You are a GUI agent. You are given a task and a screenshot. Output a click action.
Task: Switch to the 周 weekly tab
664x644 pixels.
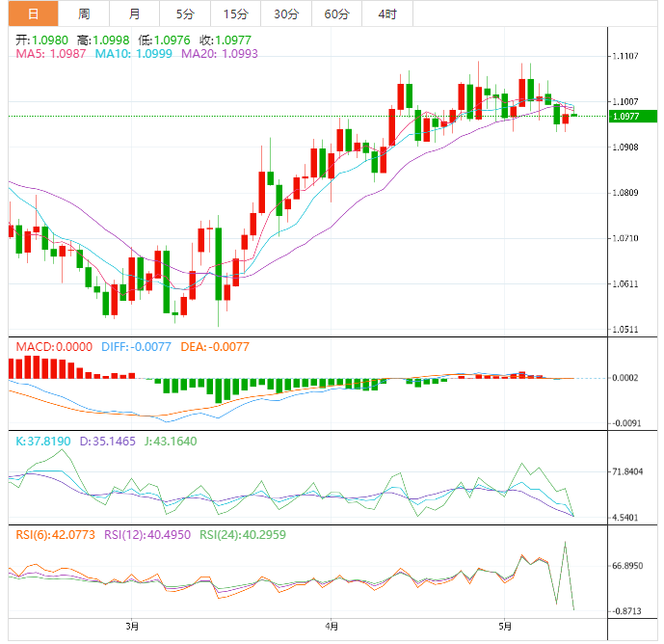pos(84,13)
